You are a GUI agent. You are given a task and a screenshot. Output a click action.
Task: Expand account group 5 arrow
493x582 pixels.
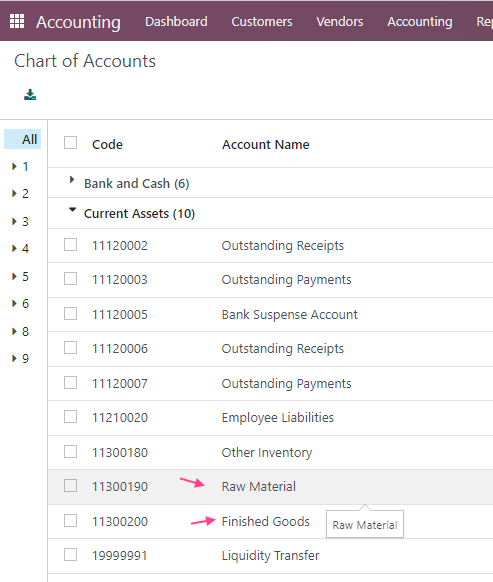(14, 276)
